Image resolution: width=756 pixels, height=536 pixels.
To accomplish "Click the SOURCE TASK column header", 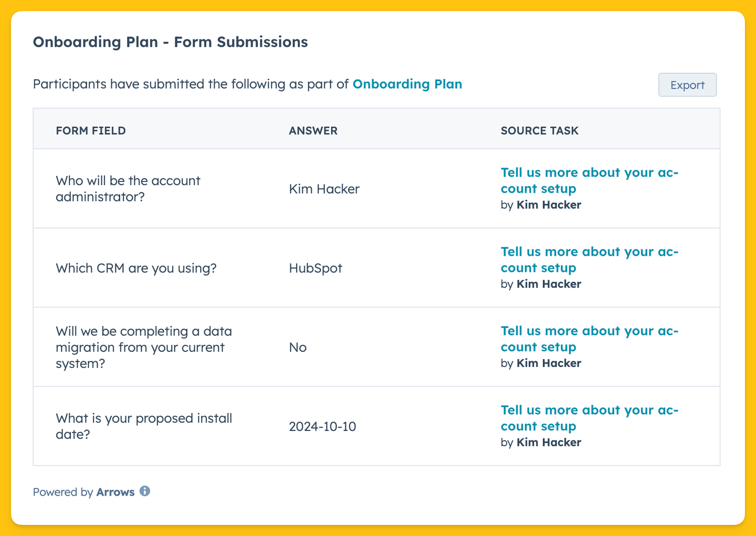I will 540,131.
